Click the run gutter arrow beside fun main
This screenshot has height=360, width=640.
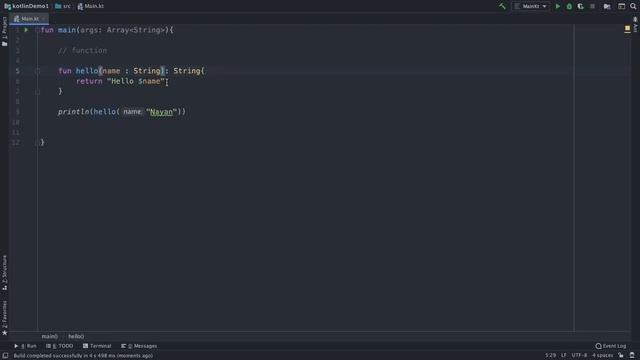click(x=26, y=30)
